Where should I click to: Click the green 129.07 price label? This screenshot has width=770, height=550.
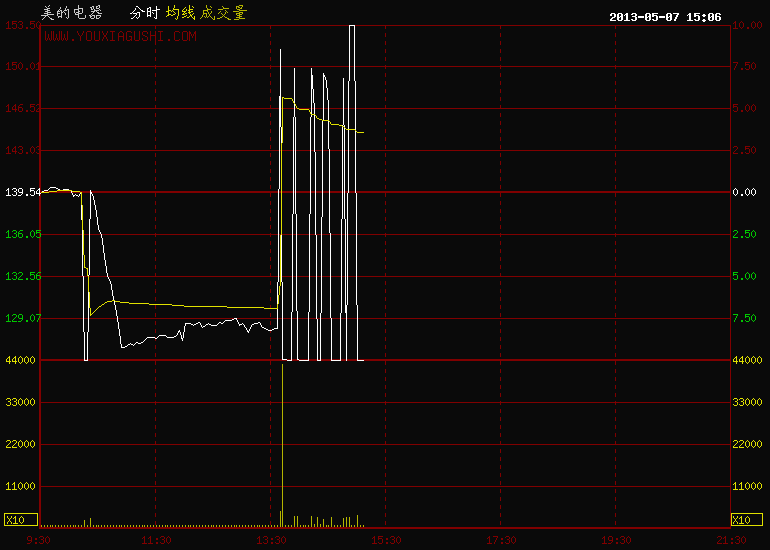tap(23, 318)
